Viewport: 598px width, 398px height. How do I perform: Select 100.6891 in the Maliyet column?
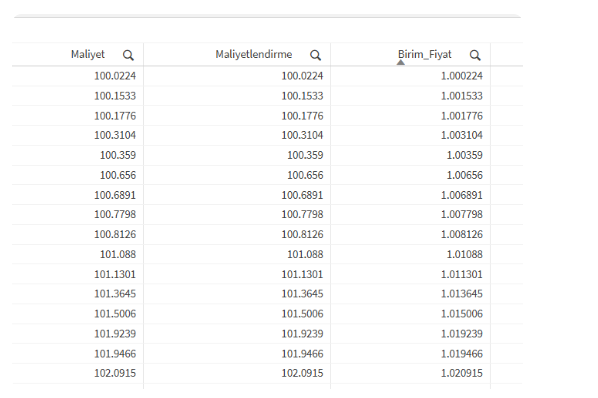pos(115,195)
